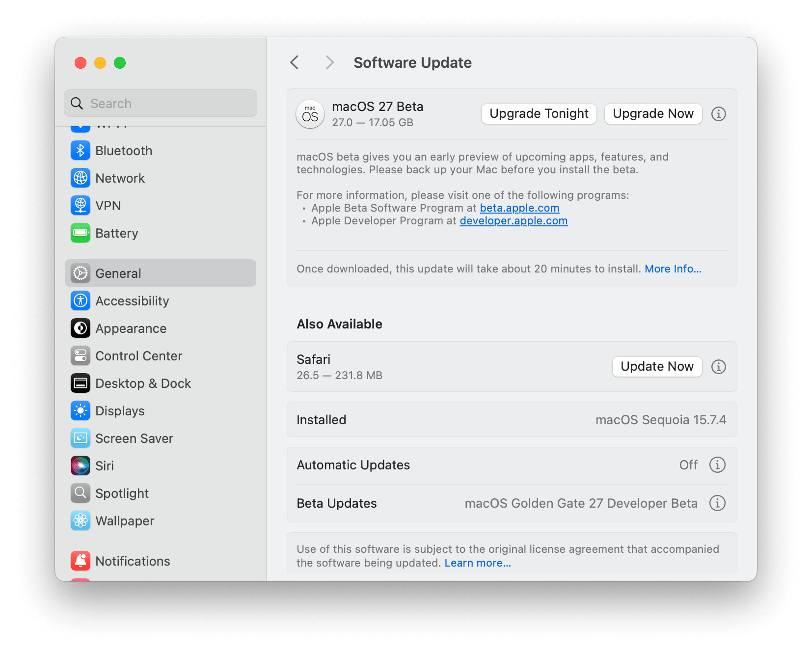Select Battery in the sidebar

pyautogui.click(x=117, y=233)
